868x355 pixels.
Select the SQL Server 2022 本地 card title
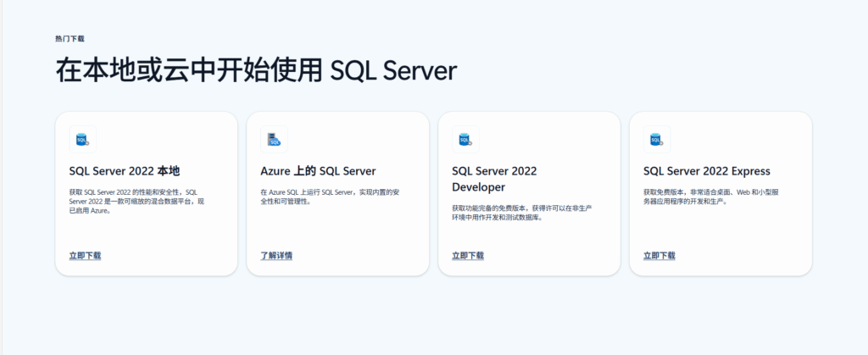125,171
